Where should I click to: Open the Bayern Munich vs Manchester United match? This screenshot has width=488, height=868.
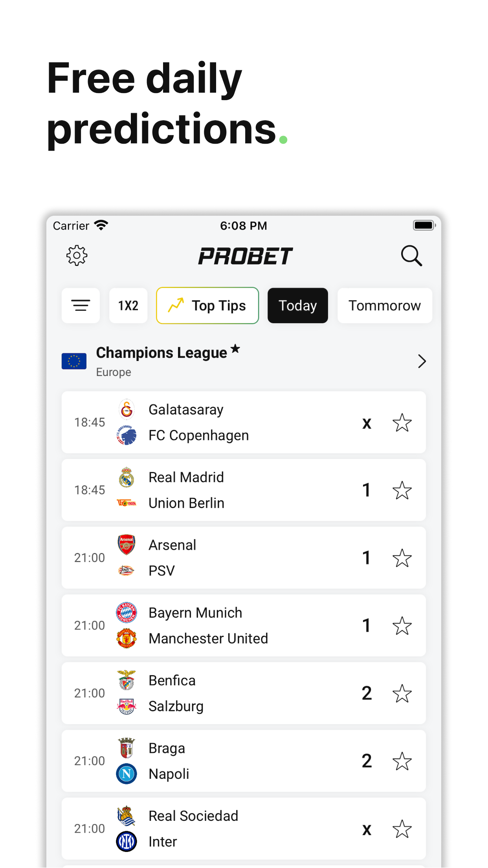click(244, 625)
